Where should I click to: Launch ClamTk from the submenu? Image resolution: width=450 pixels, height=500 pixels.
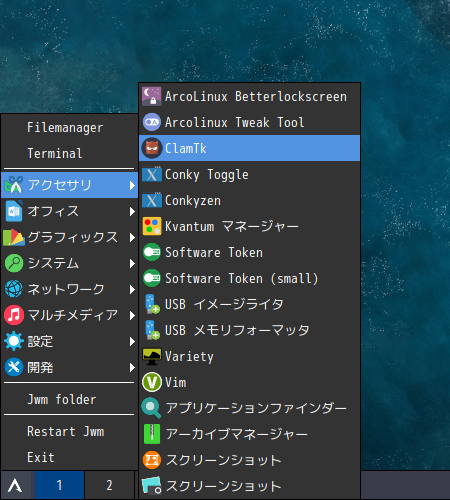click(249, 148)
